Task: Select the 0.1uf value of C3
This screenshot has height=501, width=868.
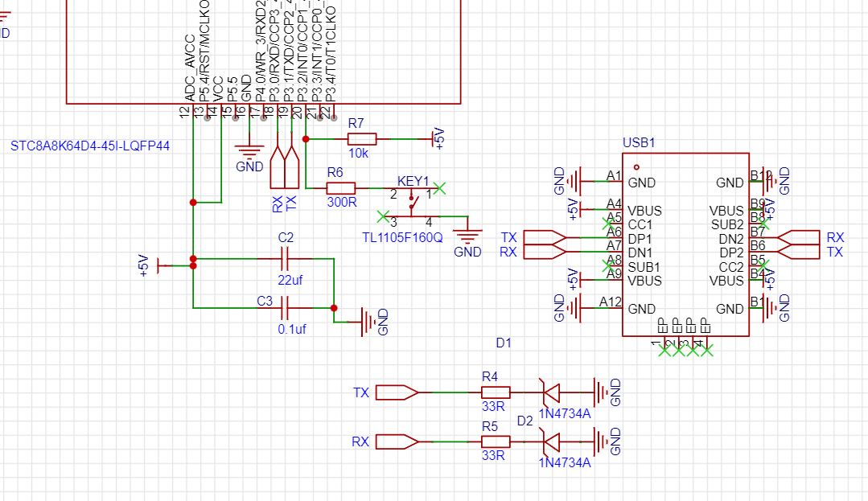Action: click(292, 330)
